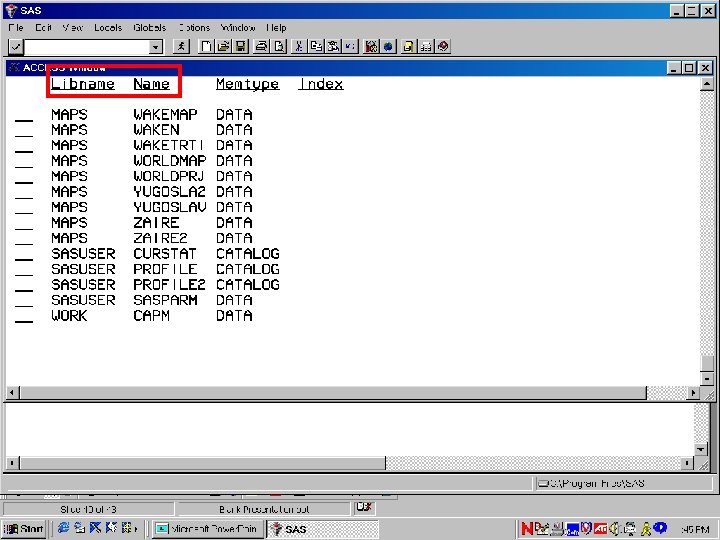Click Internet Explorer quick launch icon
Image resolution: width=720 pixels, height=540 pixels.
point(63,528)
